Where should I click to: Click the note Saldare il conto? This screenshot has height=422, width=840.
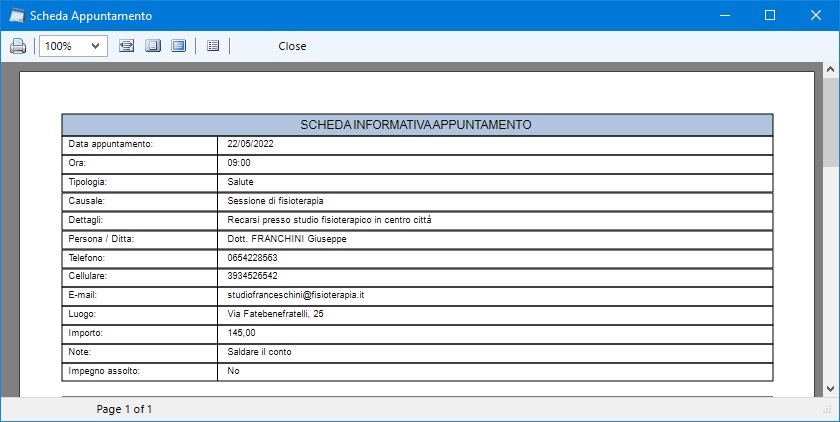click(259, 352)
